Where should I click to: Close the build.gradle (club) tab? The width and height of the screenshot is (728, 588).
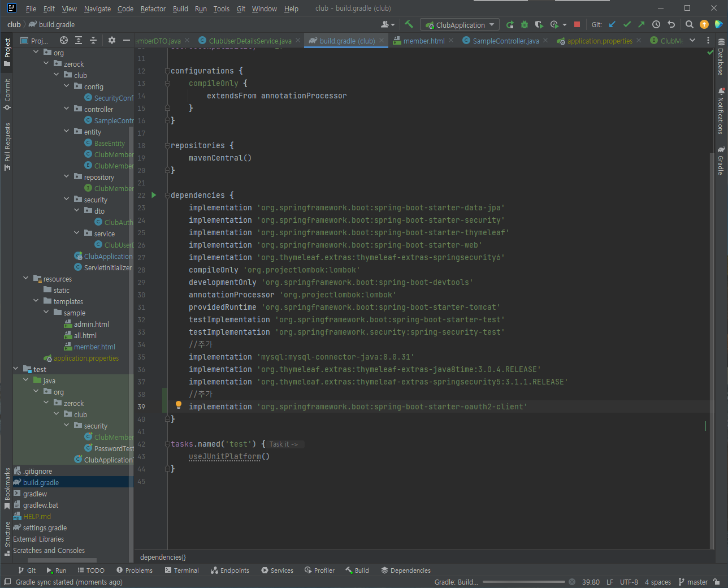point(382,40)
